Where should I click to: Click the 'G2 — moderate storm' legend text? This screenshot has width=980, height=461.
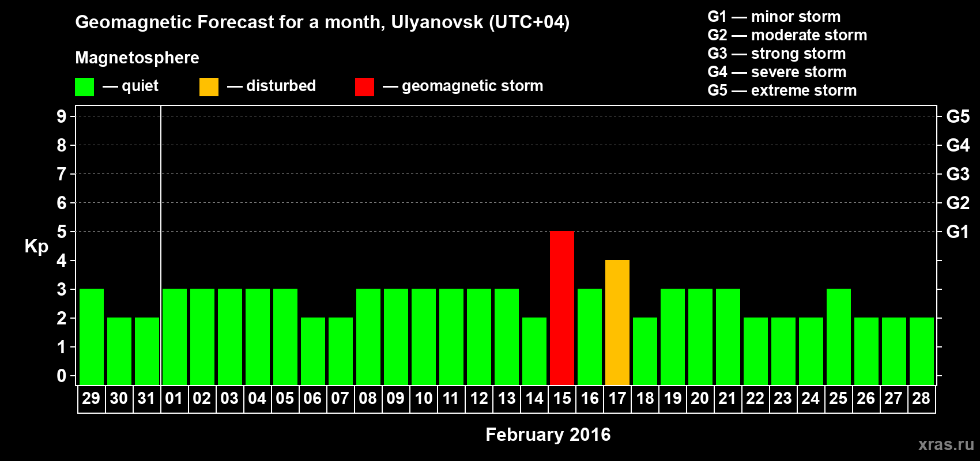click(x=787, y=35)
